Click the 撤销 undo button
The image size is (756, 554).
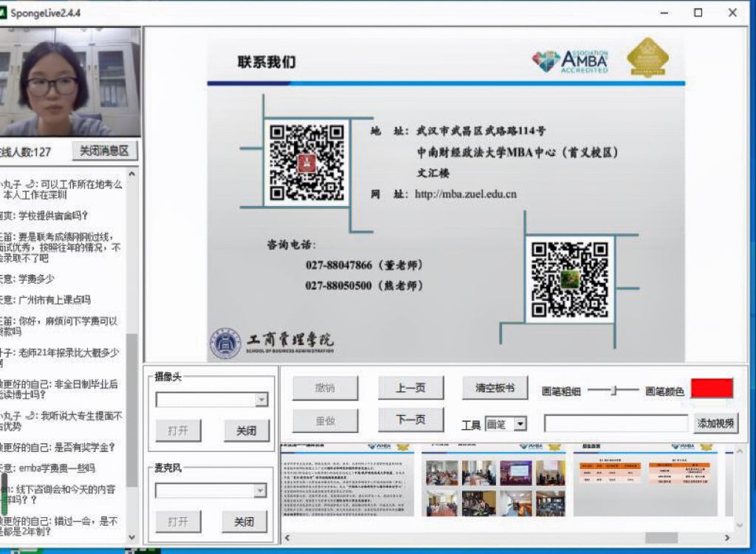pyautogui.click(x=325, y=388)
